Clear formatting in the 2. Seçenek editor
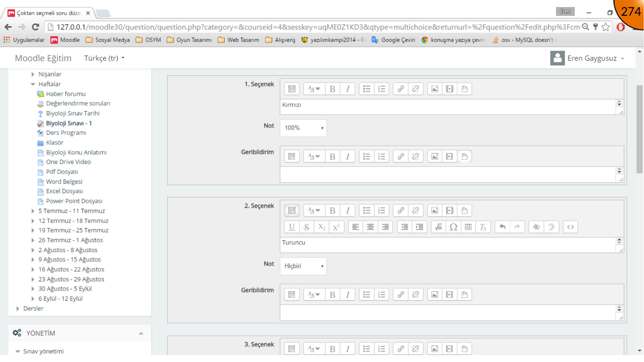Screen dimensions: 644x362 click(483, 227)
